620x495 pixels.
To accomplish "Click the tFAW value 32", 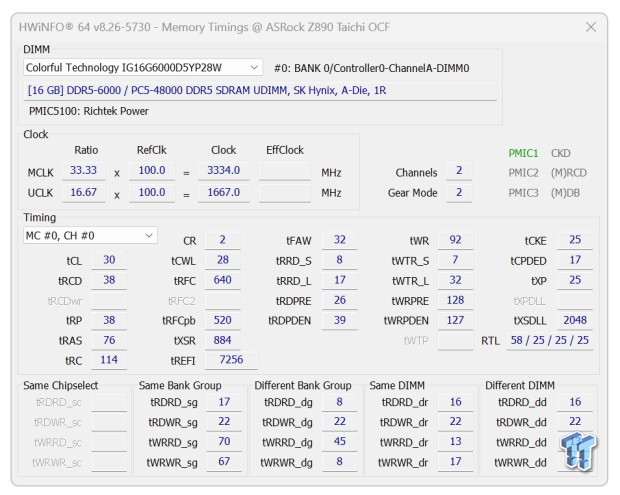I will click(x=340, y=240).
